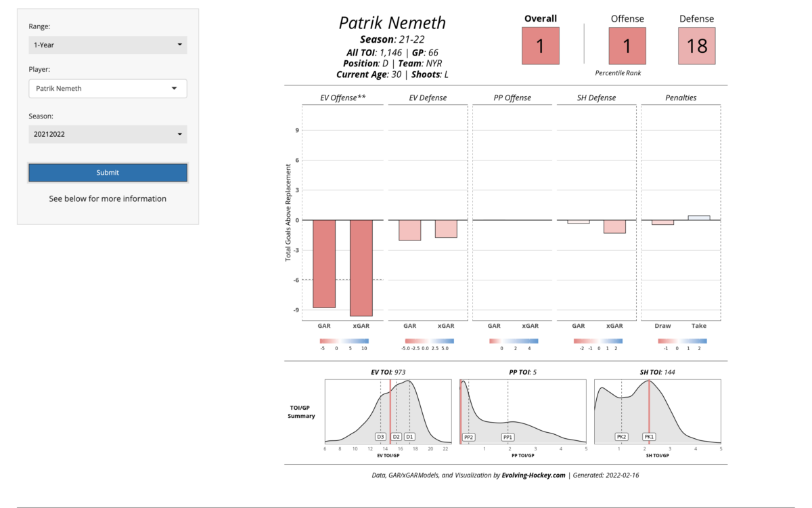Click the EV Offense GAR bar
812x508 pixels.
pyautogui.click(x=324, y=263)
